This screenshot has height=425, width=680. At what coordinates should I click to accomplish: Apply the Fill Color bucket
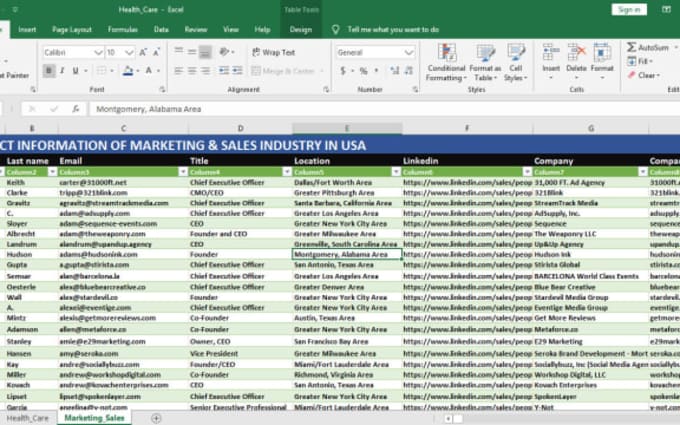[128, 71]
